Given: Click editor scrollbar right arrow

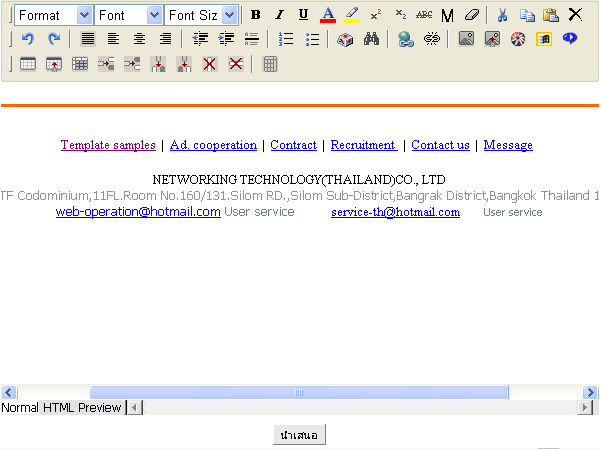Looking at the screenshot, I should pos(590,392).
